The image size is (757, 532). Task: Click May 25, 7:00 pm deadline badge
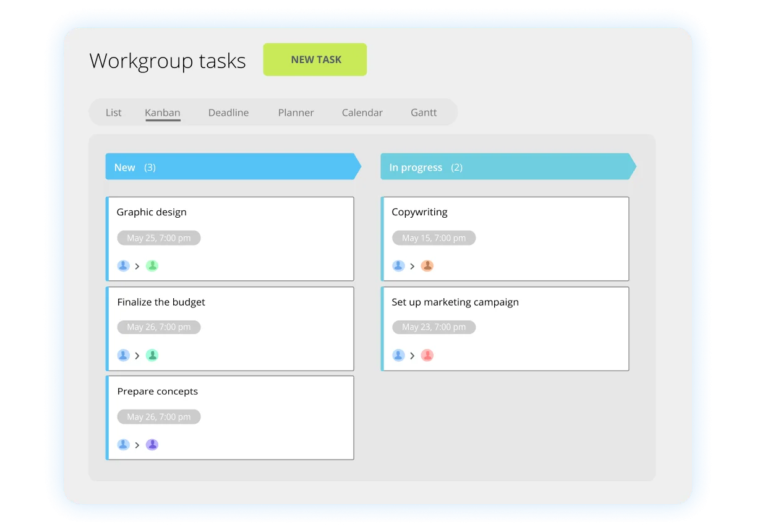click(158, 238)
